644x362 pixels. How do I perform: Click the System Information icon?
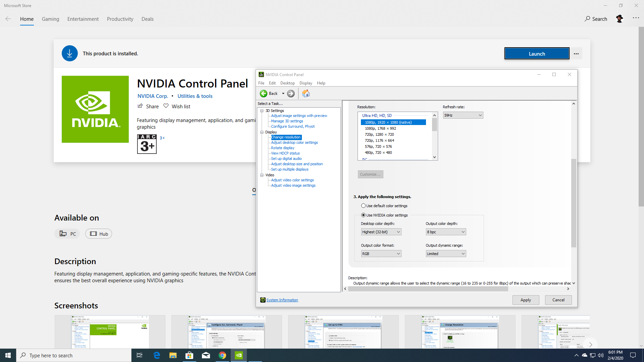tap(263, 300)
